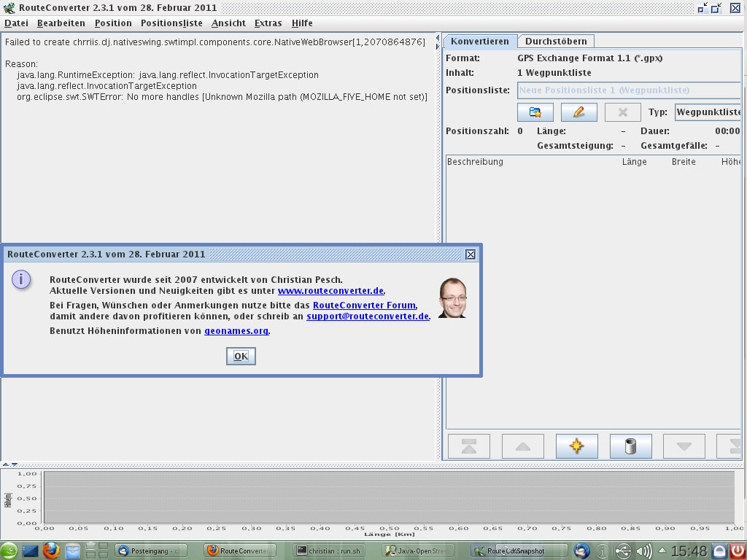Image resolution: width=747 pixels, height=560 pixels.
Task: Open the geonames.org link
Action: coord(236,331)
